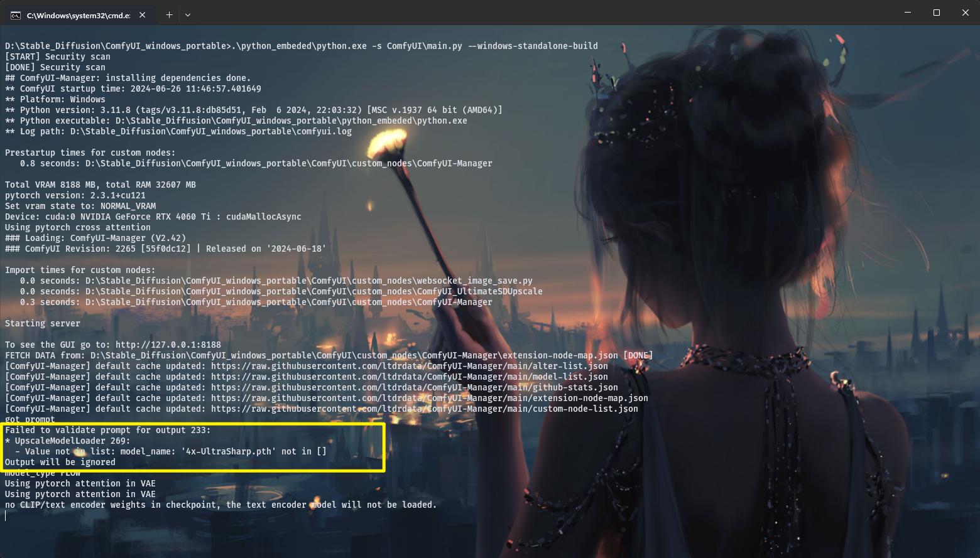Viewport: 980px width, 558px height.
Task: Click the '[DONE] Security scan' line
Action: pos(55,67)
